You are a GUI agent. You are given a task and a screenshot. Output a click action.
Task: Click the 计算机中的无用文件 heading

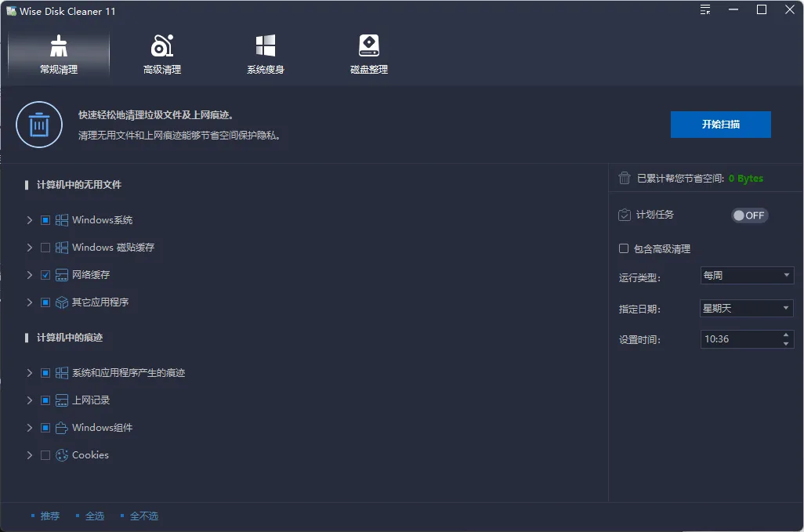coord(79,184)
